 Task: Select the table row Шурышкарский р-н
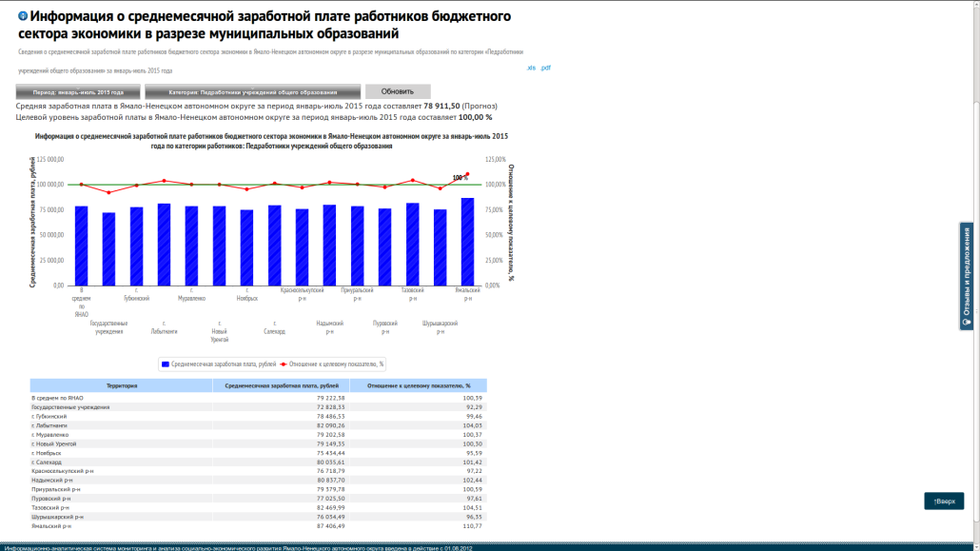(x=258, y=518)
